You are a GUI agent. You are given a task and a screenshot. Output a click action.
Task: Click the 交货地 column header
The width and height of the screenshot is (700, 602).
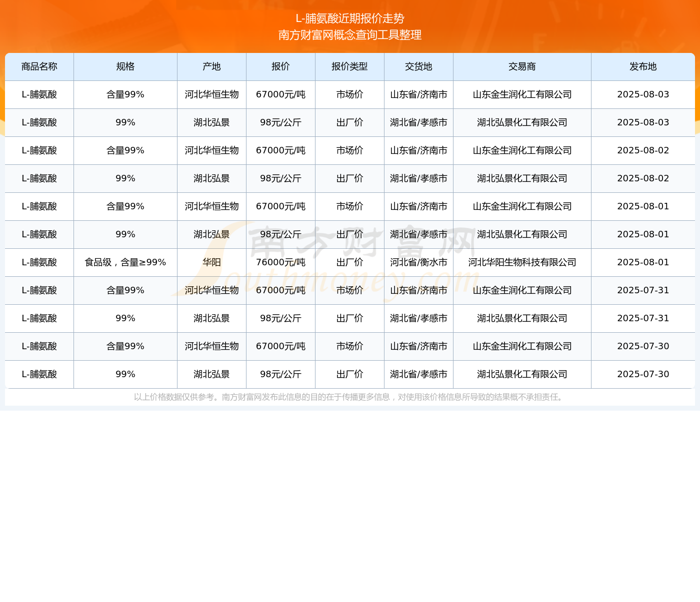pos(418,66)
